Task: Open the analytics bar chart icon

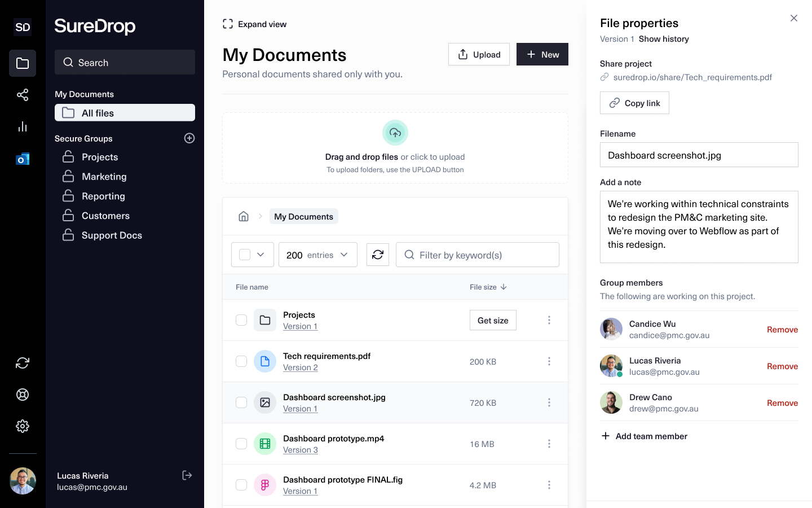Action: tap(23, 126)
